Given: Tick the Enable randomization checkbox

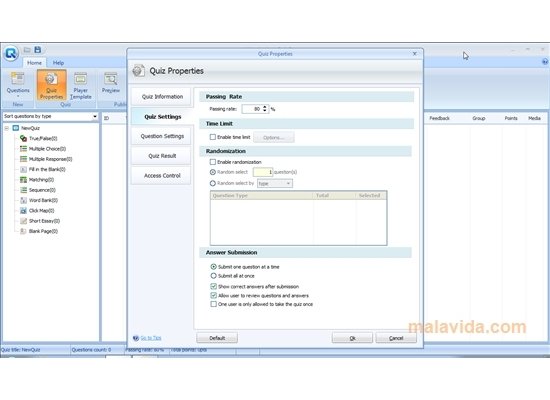Looking at the screenshot, I should coord(213,162).
